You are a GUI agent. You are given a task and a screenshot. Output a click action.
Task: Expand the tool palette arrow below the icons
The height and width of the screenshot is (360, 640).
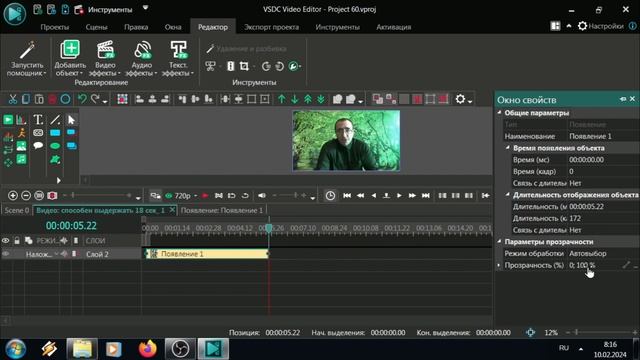tap(59, 180)
